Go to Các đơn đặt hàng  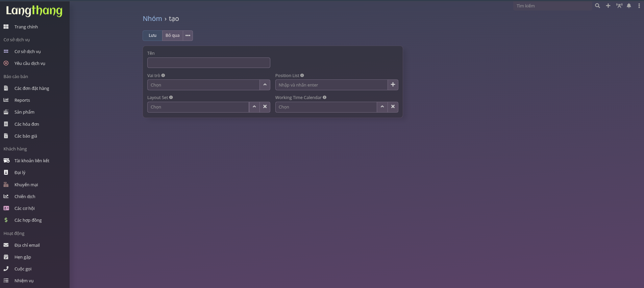[31, 88]
